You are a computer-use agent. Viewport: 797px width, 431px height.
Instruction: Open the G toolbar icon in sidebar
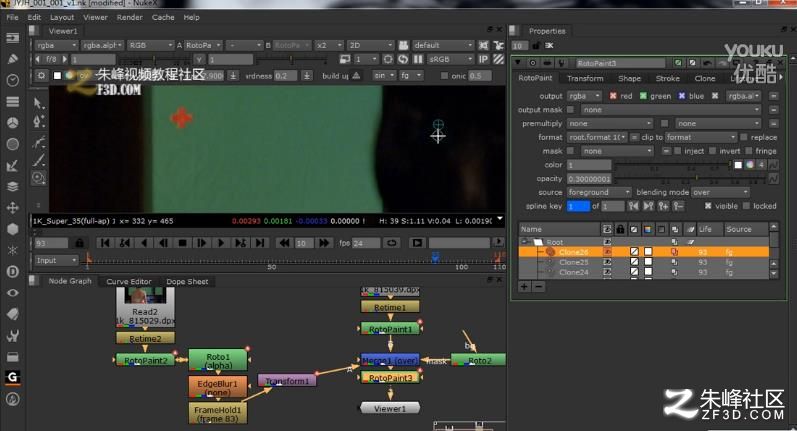(13, 377)
